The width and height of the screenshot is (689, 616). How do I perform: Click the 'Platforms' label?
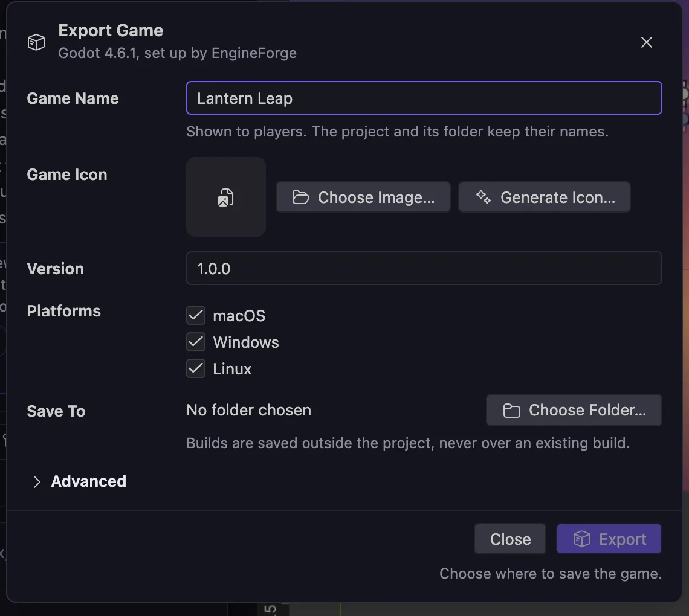coord(63,311)
